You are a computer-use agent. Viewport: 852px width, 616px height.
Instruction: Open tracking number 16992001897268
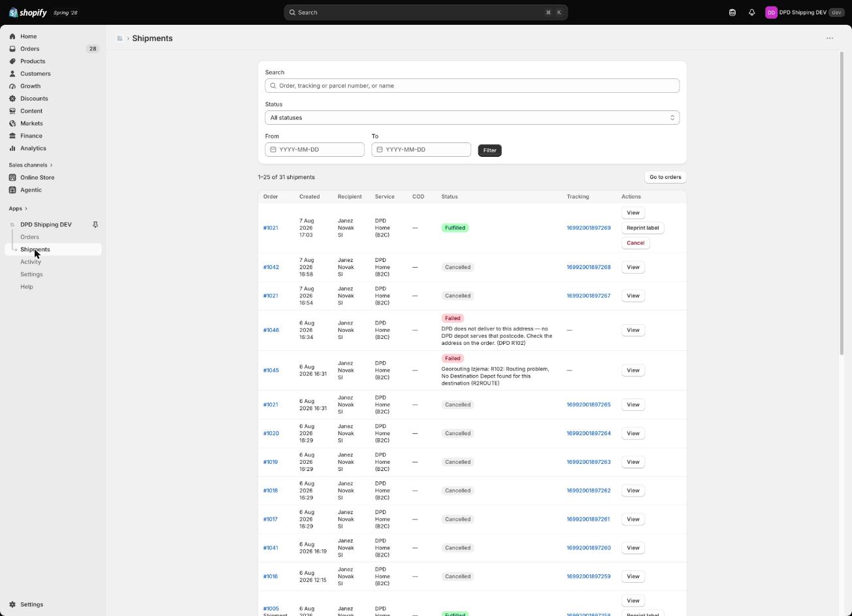[589, 267]
